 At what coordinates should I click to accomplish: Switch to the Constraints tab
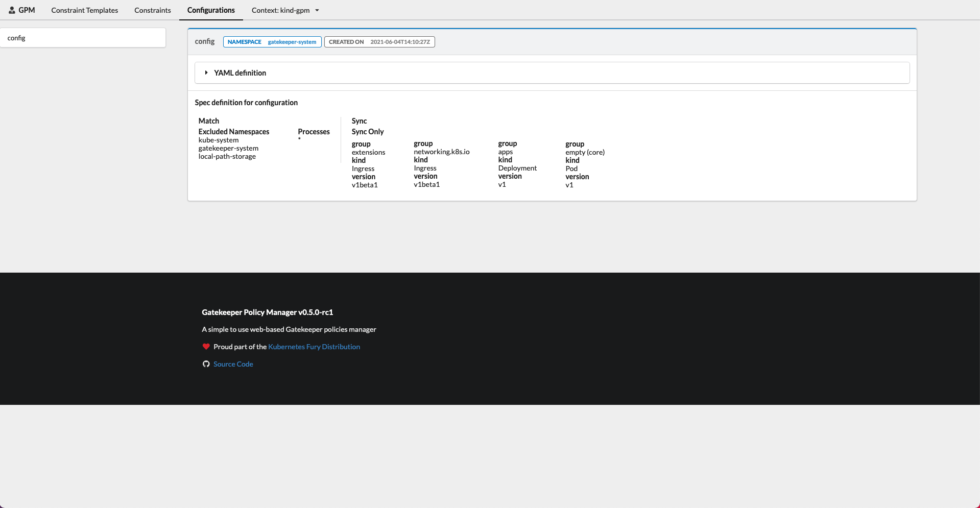point(153,10)
